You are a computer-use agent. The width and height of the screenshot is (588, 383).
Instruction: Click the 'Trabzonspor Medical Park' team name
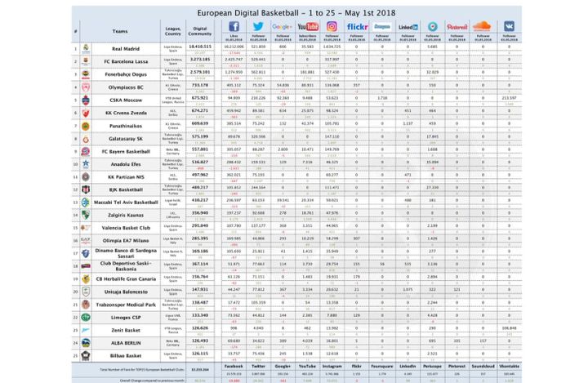[126, 305]
